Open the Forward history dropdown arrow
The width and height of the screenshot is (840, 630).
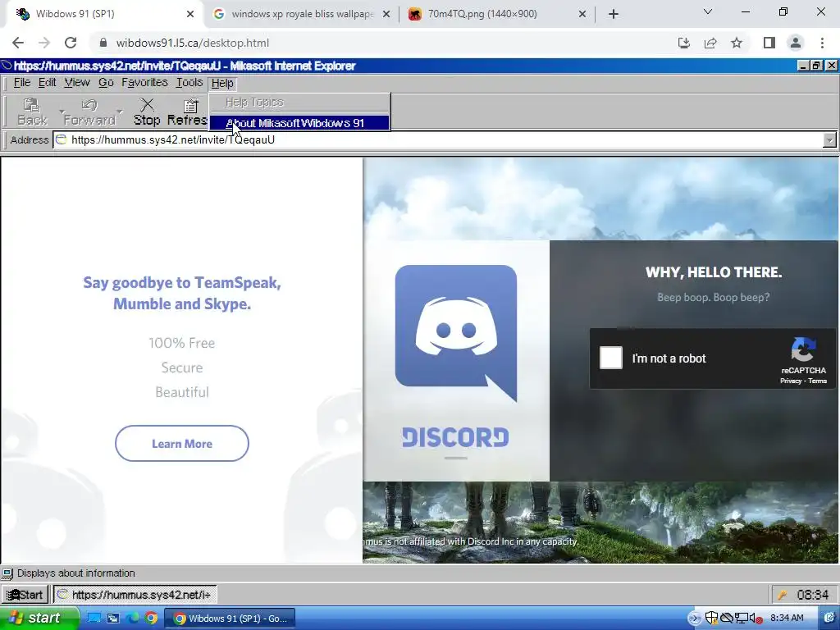[120, 112]
